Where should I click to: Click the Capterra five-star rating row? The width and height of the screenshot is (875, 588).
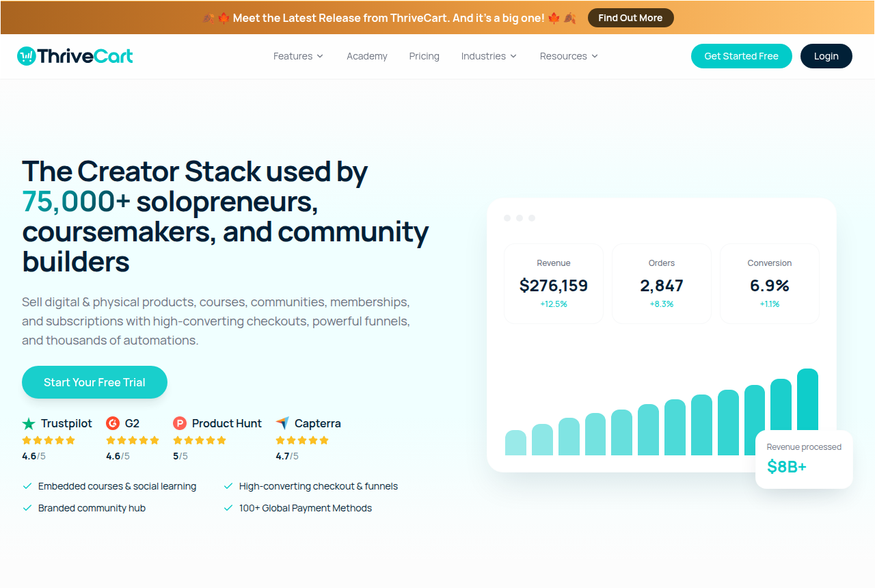302,440
